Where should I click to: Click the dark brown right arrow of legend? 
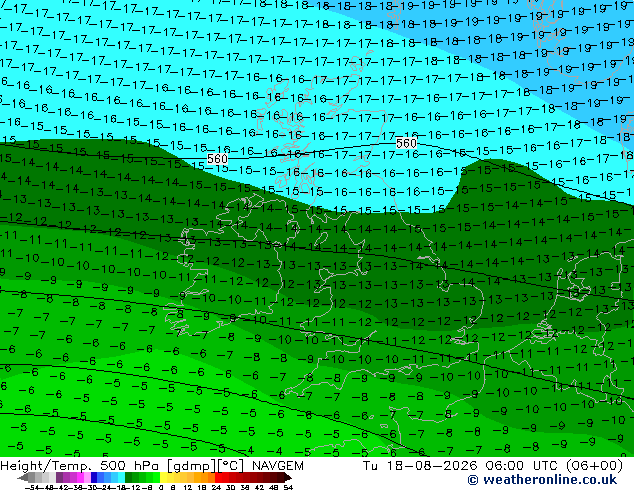[288, 477]
